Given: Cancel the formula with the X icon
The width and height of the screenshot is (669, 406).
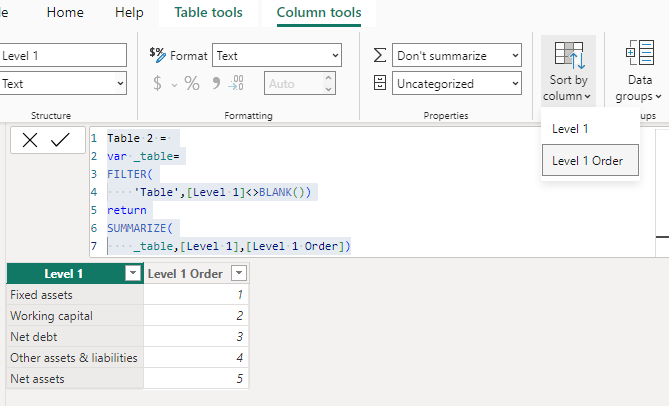Looking at the screenshot, I should click(30, 140).
